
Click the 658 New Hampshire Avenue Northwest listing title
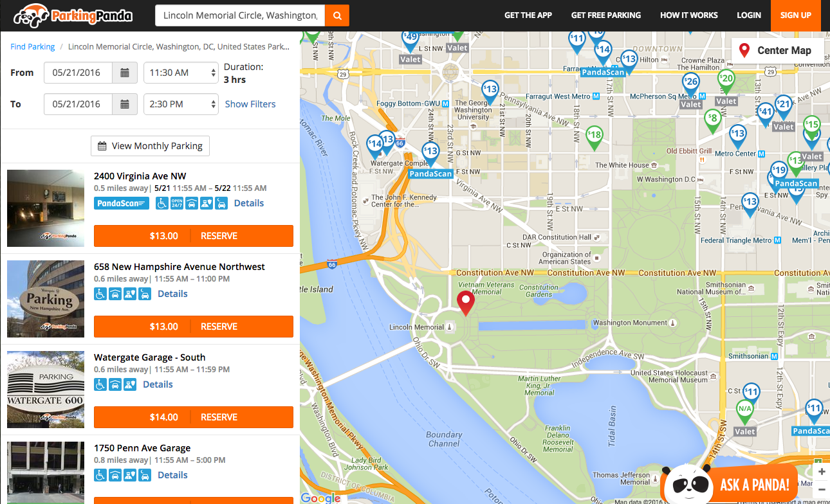point(180,267)
